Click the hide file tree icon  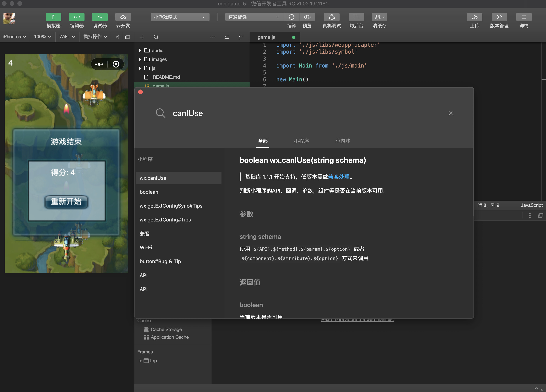[241, 37]
